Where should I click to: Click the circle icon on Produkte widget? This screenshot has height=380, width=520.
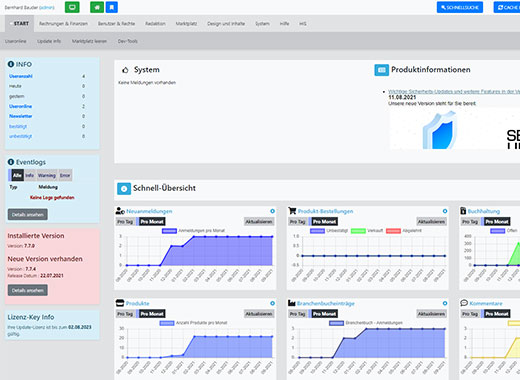(272, 303)
